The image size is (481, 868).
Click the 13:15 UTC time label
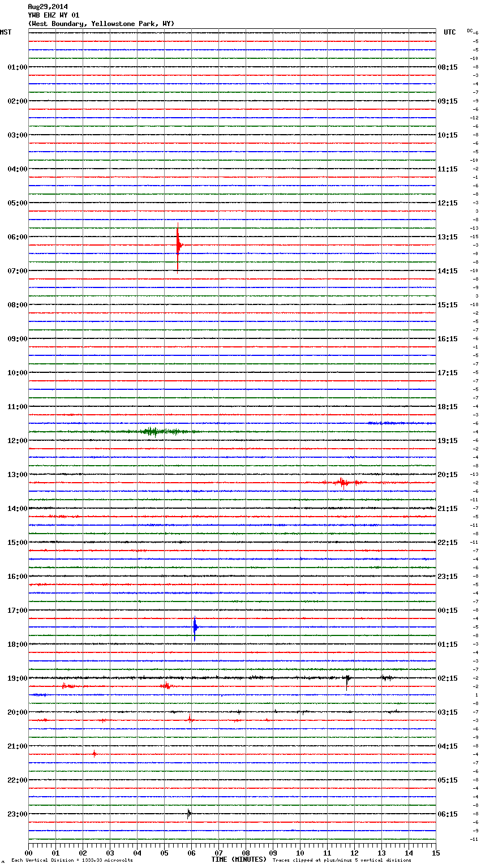click(448, 237)
